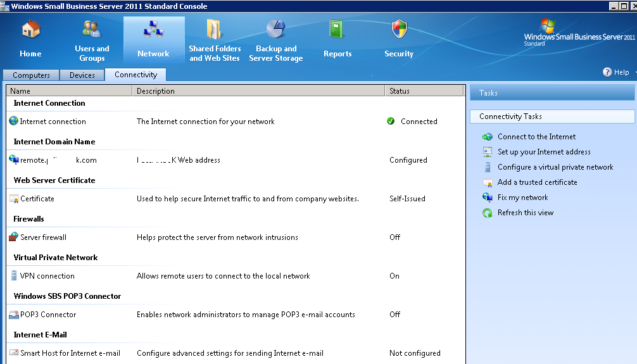Click the Tasks pane header

point(552,93)
